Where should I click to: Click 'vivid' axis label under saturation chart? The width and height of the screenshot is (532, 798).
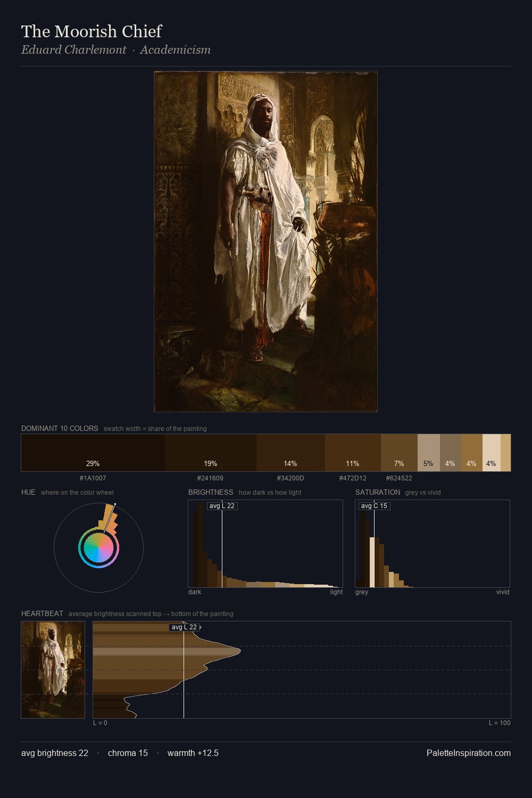[503, 592]
